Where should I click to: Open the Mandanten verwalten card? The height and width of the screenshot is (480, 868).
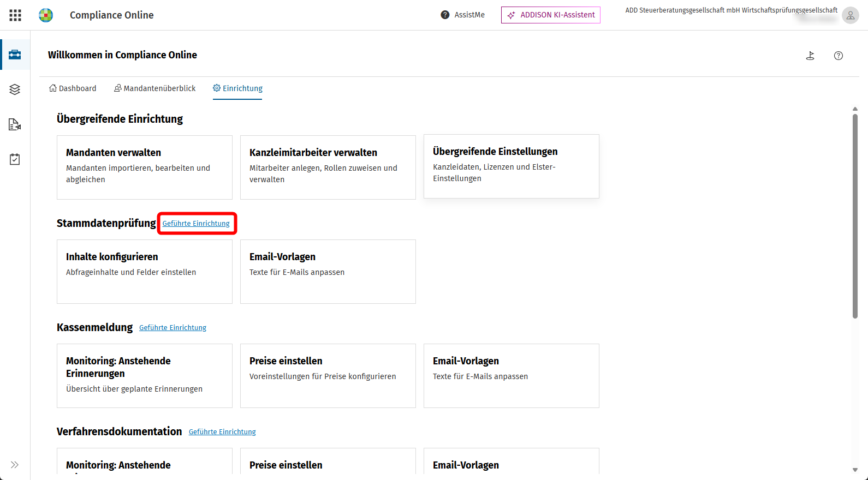coord(145,167)
